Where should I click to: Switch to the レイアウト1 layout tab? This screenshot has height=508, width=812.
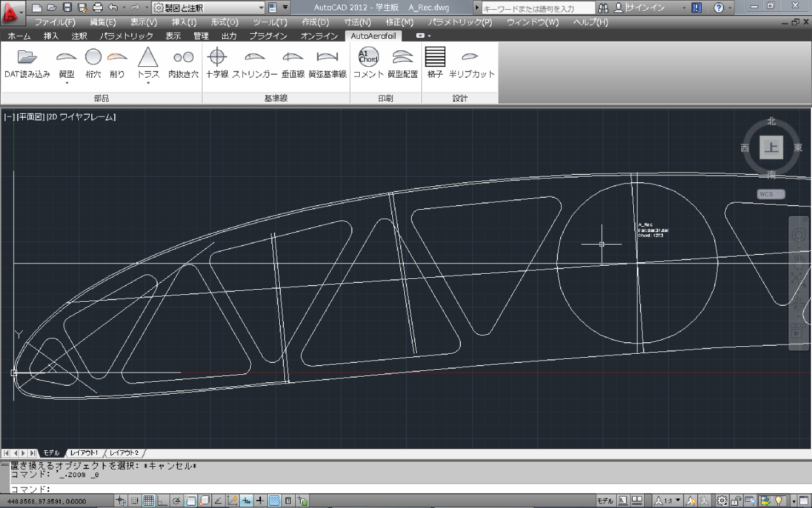[x=84, y=453]
